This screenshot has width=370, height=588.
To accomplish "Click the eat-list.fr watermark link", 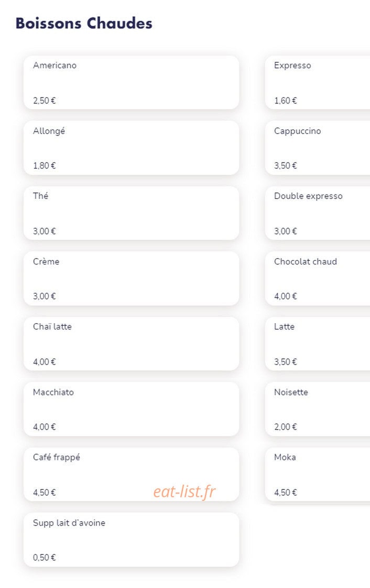I will (x=184, y=491).
